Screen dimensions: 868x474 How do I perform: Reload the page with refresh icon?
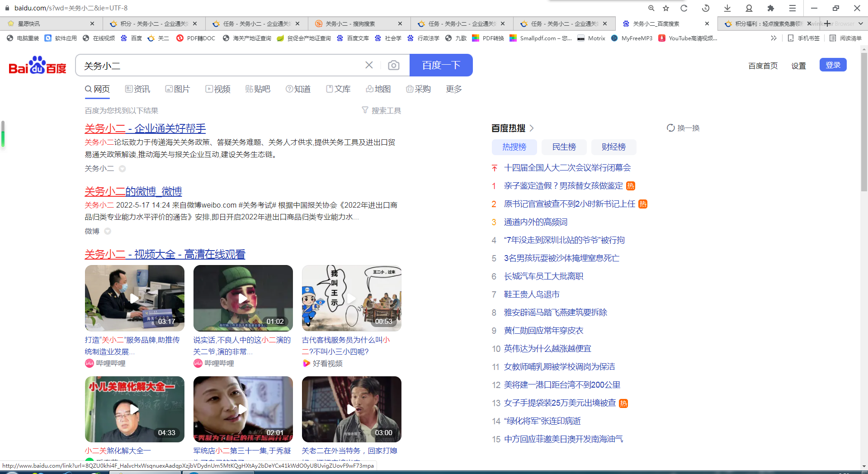pos(684,8)
